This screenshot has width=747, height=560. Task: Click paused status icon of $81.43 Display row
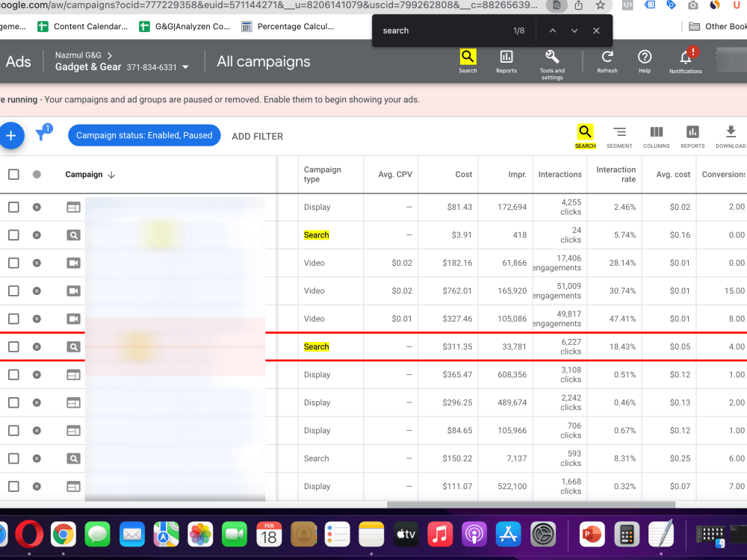pos(37,207)
